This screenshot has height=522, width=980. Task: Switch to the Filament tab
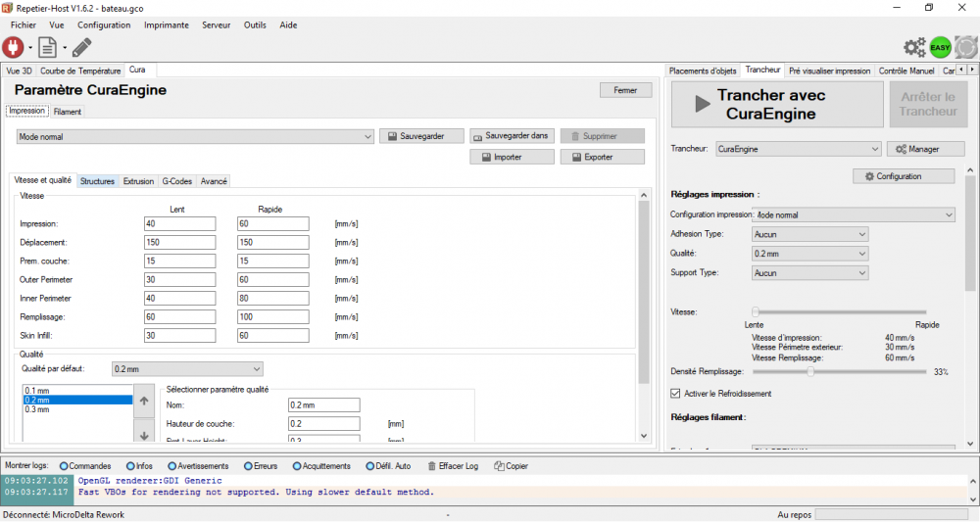67,112
